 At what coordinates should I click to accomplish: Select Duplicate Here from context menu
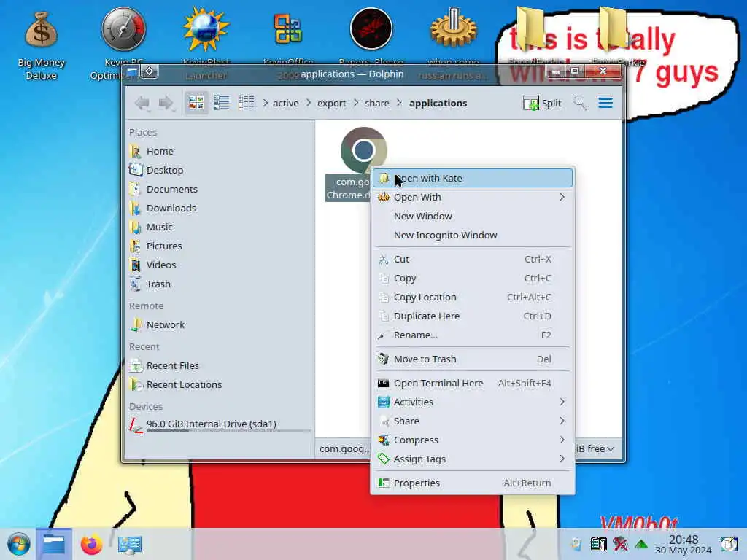(473, 316)
